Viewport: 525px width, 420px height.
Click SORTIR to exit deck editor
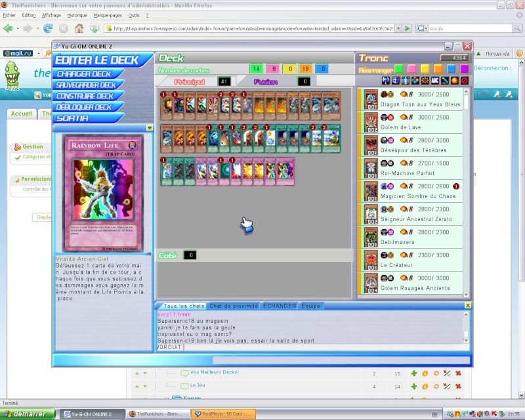tap(88, 118)
